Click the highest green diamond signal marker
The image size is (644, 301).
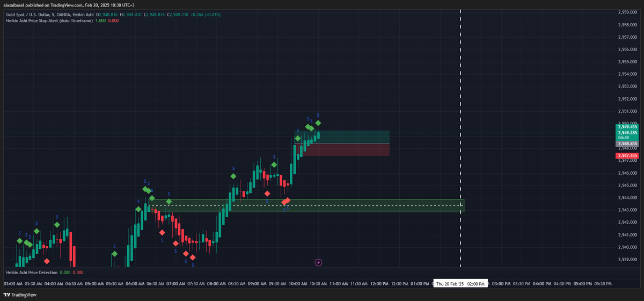pyautogui.click(x=318, y=123)
